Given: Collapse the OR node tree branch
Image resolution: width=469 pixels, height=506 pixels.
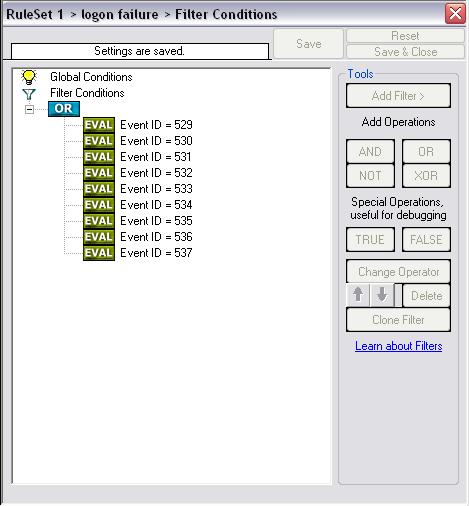Looking at the screenshot, I should pyautogui.click(x=29, y=109).
